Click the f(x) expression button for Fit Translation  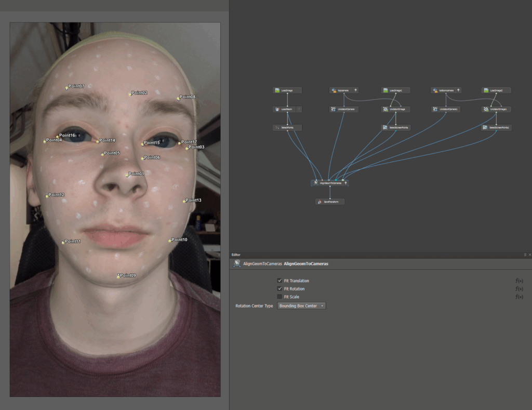tap(519, 281)
